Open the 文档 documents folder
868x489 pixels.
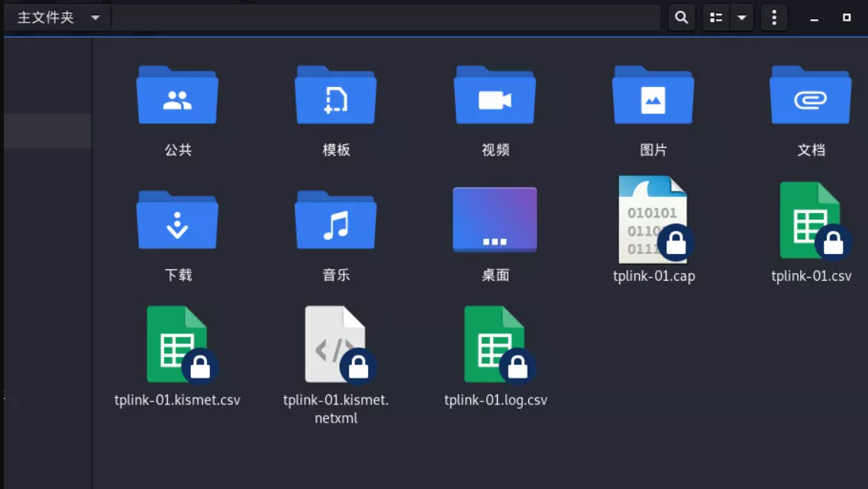811,96
